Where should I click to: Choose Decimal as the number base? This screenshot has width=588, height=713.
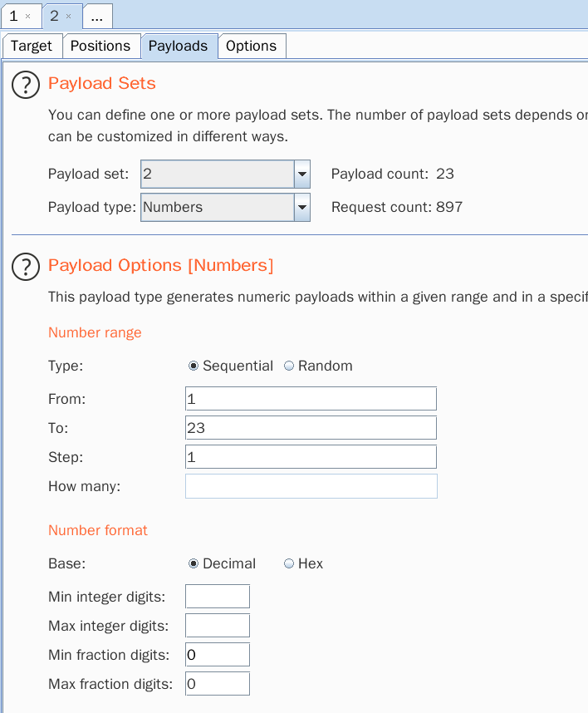(x=194, y=563)
